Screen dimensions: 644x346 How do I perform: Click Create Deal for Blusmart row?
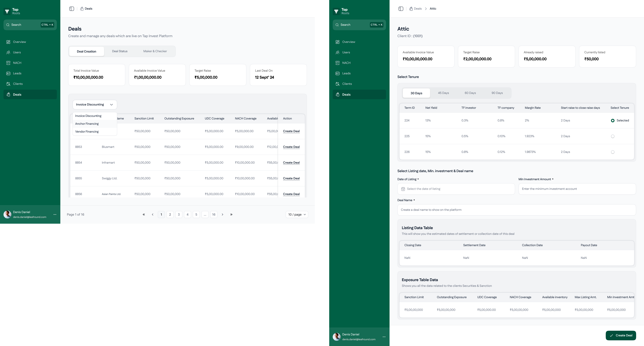click(x=291, y=147)
